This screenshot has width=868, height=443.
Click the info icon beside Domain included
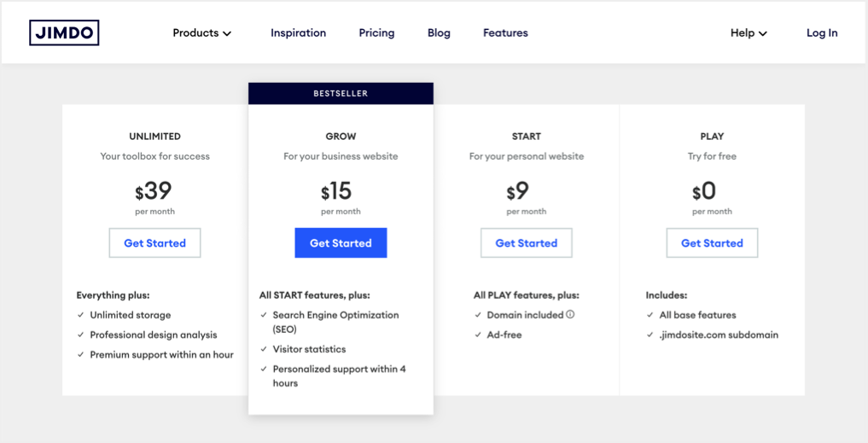click(570, 315)
